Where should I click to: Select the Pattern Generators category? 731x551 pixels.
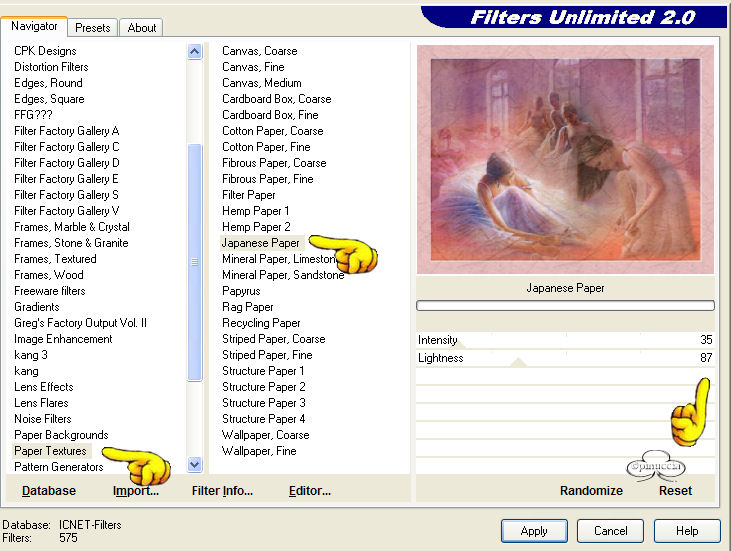pos(59,467)
